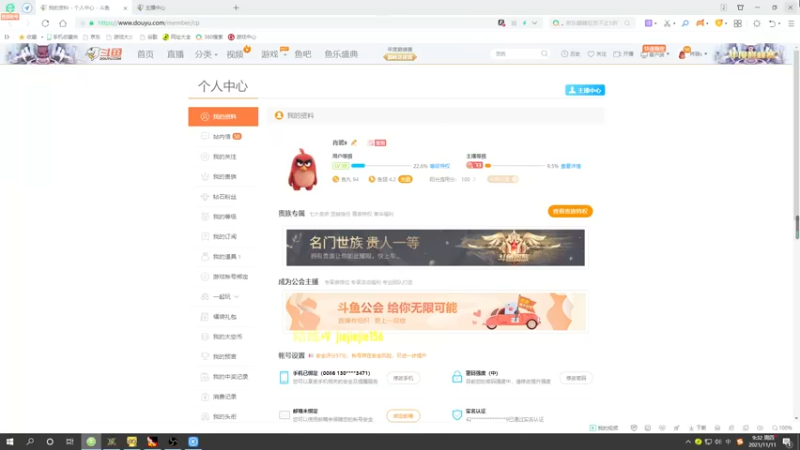
Task: Open 我的道具 sidebar entry
Action: pyautogui.click(x=223, y=257)
